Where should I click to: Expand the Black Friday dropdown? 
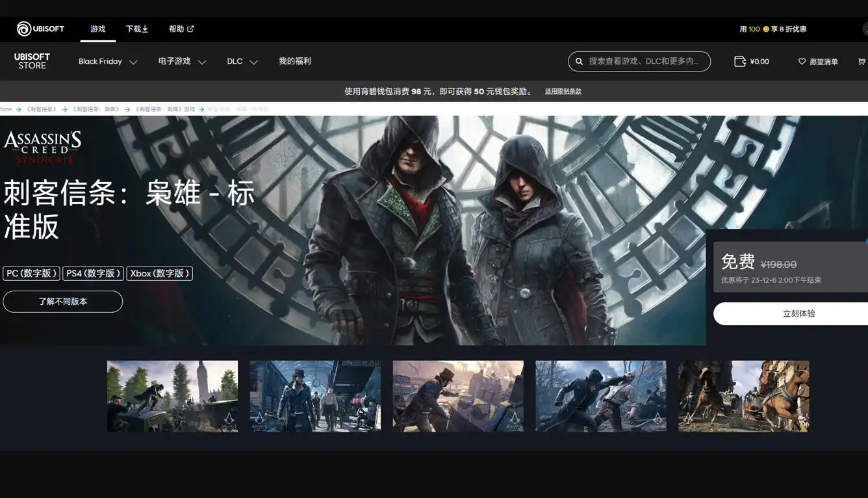click(x=108, y=61)
